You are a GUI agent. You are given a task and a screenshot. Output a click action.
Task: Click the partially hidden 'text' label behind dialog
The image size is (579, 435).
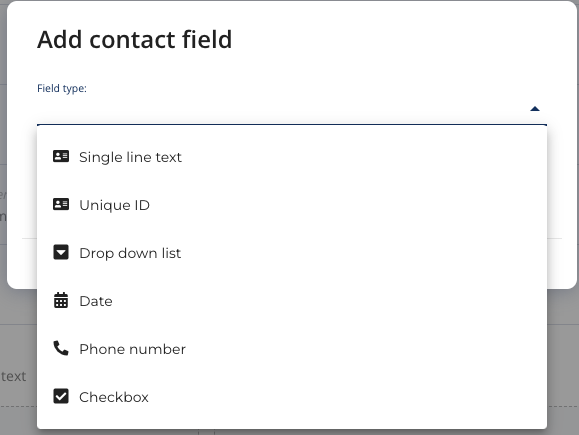[13, 376]
